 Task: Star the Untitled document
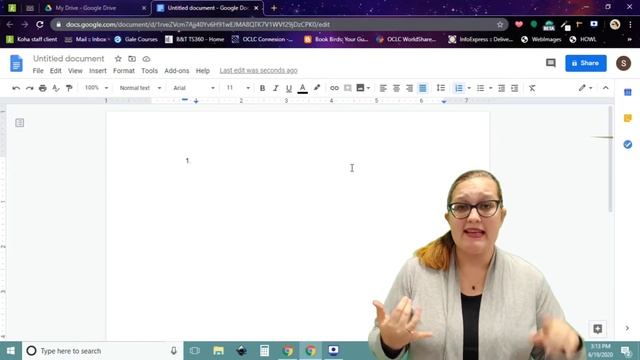tap(118, 59)
